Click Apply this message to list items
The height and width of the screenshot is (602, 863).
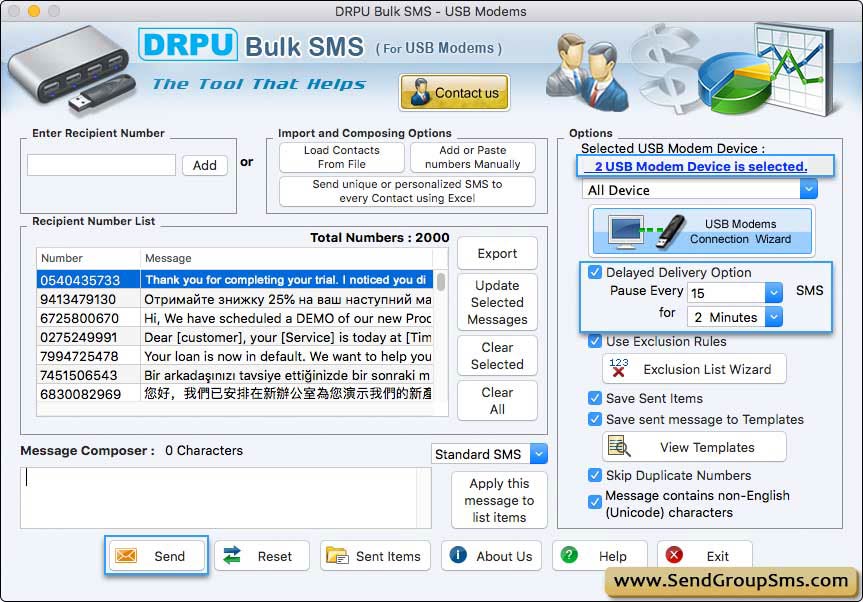coord(499,500)
